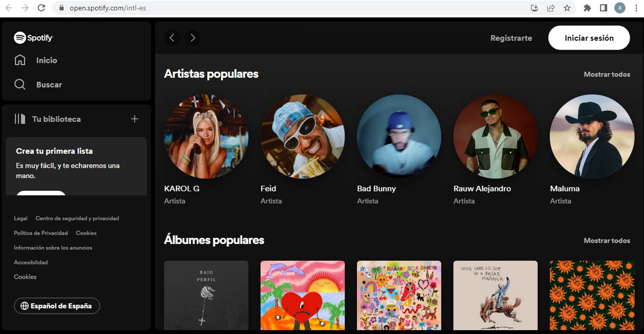Go to Inicio home icon
This screenshot has width=644, height=334.
click(20, 60)
